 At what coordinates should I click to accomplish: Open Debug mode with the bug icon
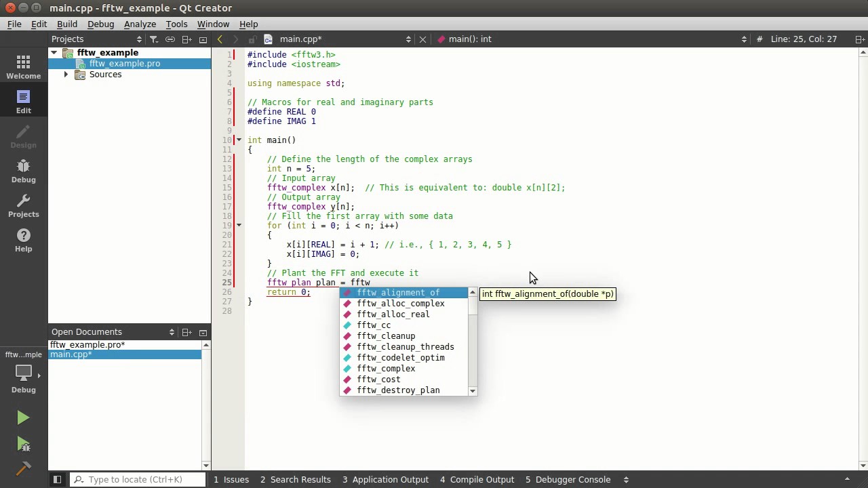pyautogui.click(x=23, y=171)
